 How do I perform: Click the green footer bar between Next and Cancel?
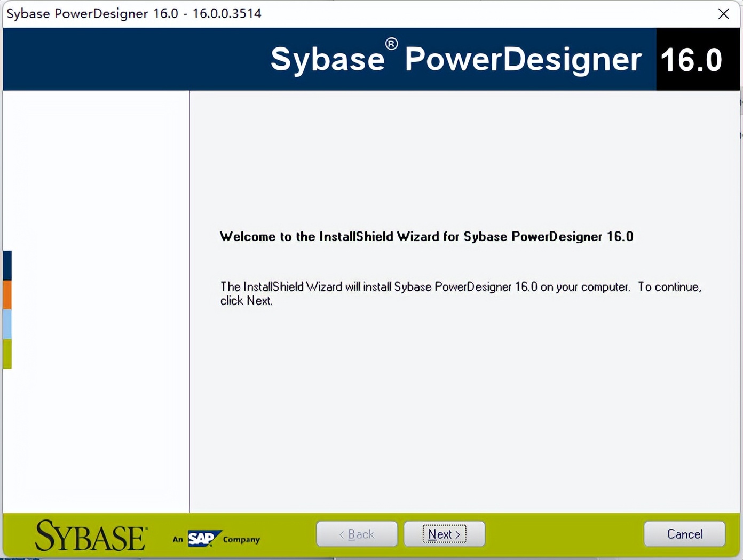564,534
